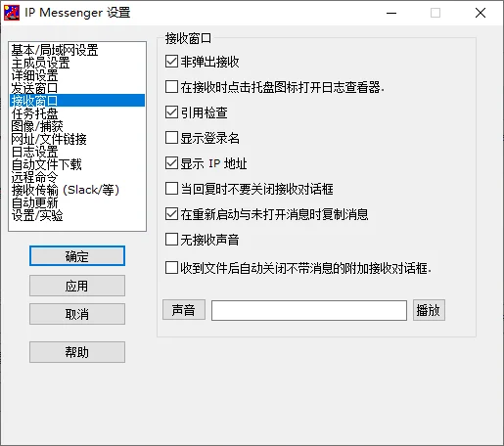Viewport: 504px width, 446px height.
Task: Minimize the IP Messenger 设置 window
Action: 391,13
